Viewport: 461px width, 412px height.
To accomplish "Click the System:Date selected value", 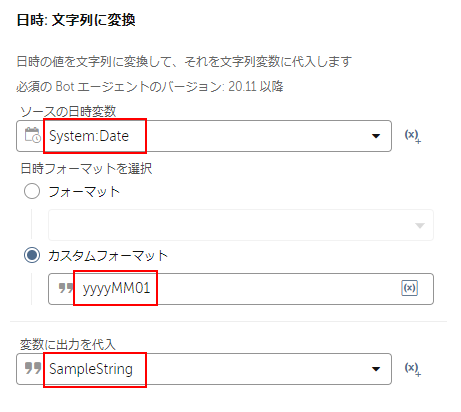I will click(89, 136).
